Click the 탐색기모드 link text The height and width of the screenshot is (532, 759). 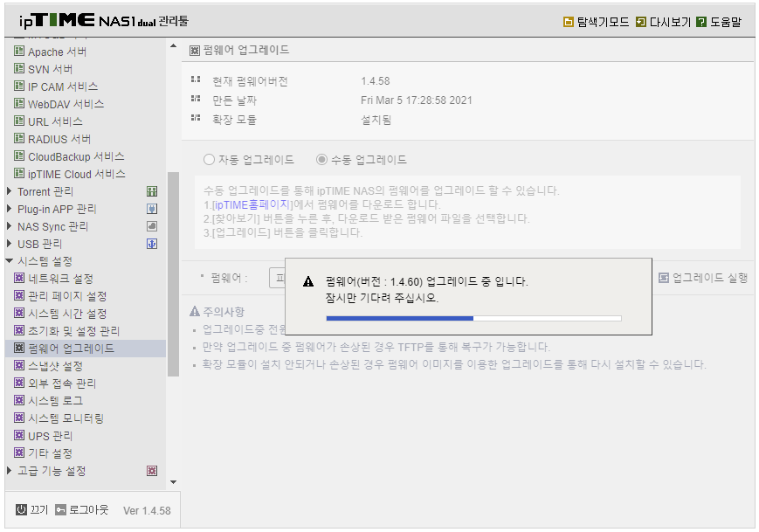604,22
